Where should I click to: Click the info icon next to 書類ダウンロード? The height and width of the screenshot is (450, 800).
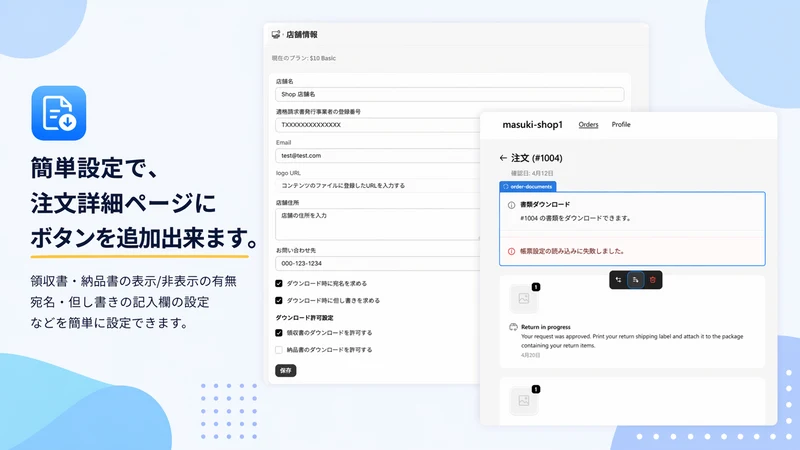[x=511, y=205]
